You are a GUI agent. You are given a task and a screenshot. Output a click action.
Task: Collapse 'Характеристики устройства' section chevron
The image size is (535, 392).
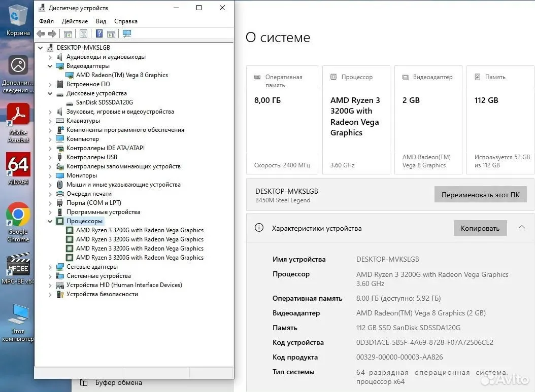point(521,227)
